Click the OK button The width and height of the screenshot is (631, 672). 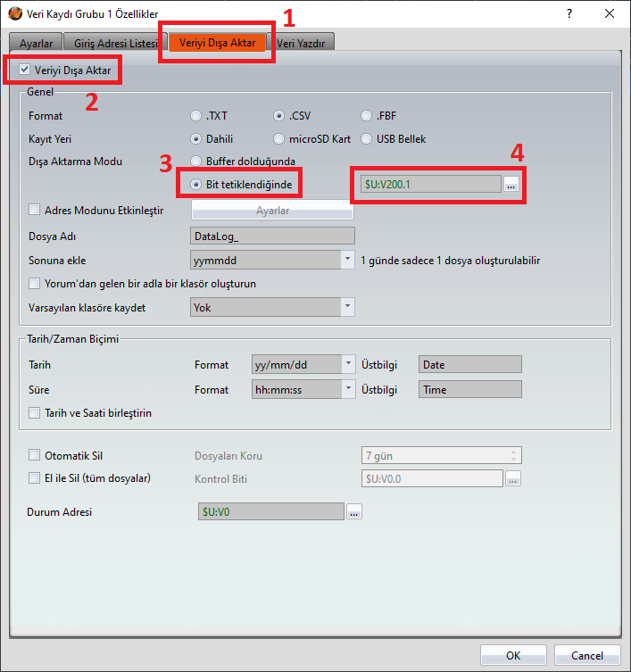click(x=513, y=655)
